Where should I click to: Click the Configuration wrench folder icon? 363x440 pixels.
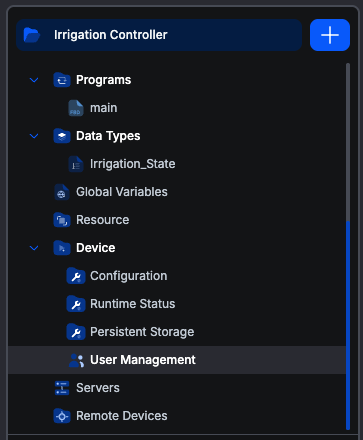tap(76, 276)
